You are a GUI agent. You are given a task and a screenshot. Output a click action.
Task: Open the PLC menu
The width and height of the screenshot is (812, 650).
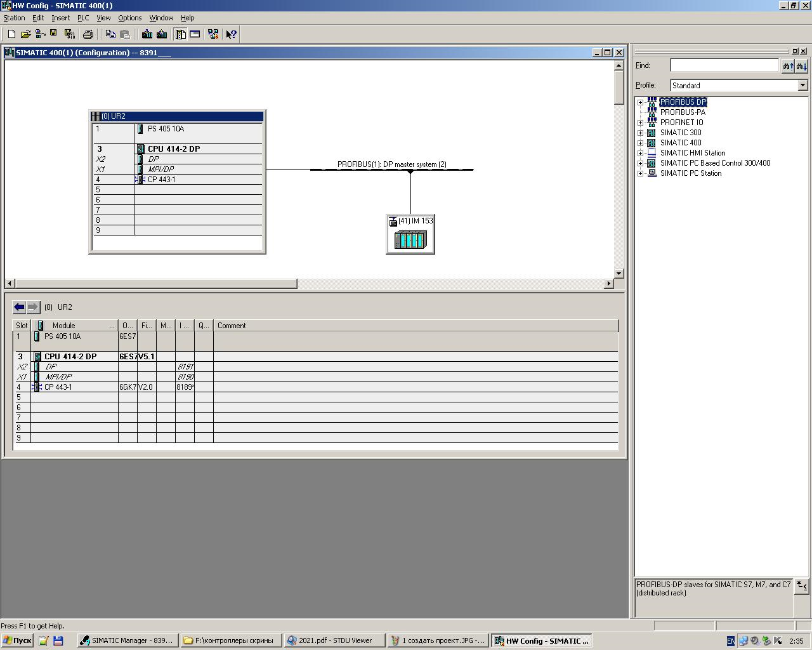point(83,18)
